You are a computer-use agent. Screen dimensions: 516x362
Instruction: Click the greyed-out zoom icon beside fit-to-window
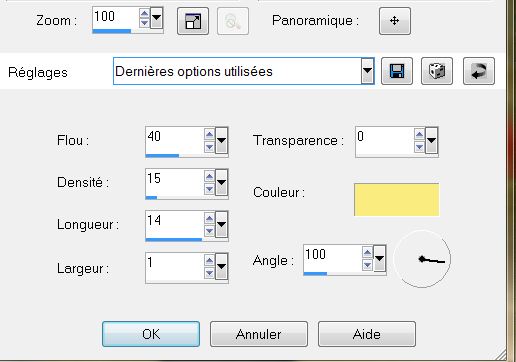click(233, 21)
